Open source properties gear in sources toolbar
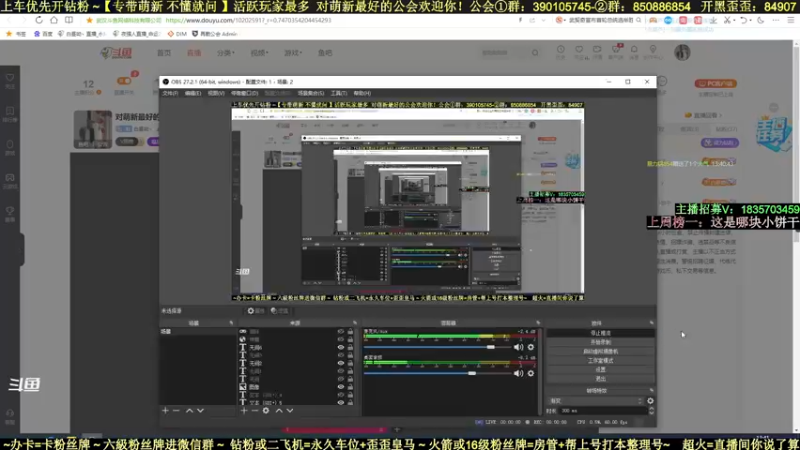 pyautogui.click(x=266, y=411)
